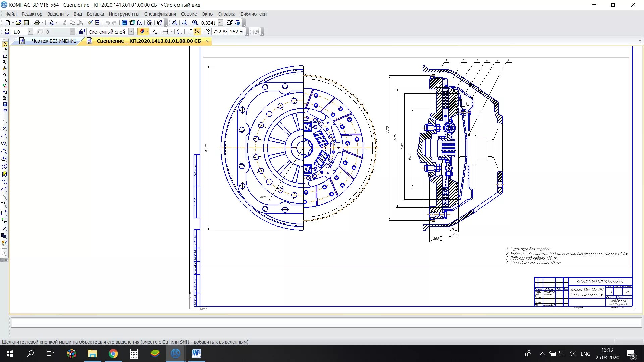Copy properties with paintbrush icon
The image size is (644, 362).
[x=90, y=23]
